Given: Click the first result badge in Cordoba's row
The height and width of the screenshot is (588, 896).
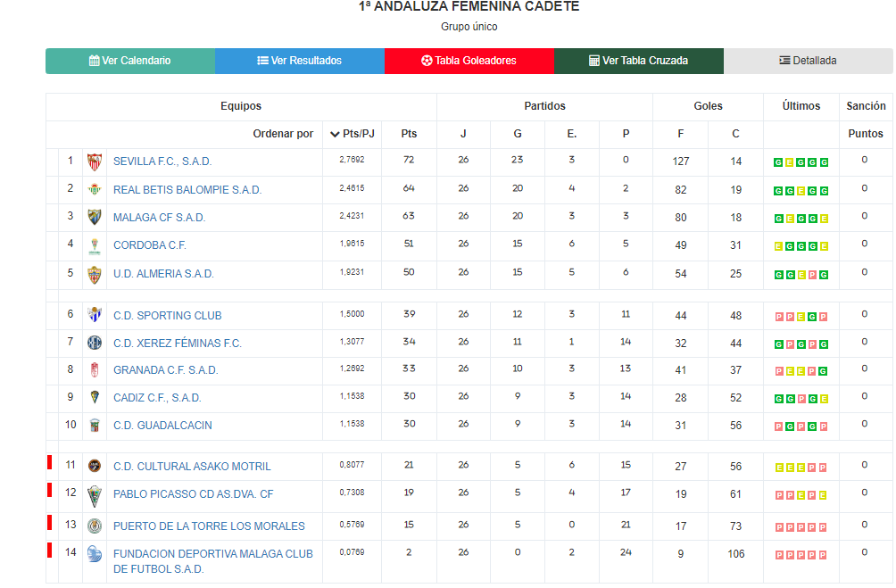Looking at the screenshot, I should [x=777, y=246].
